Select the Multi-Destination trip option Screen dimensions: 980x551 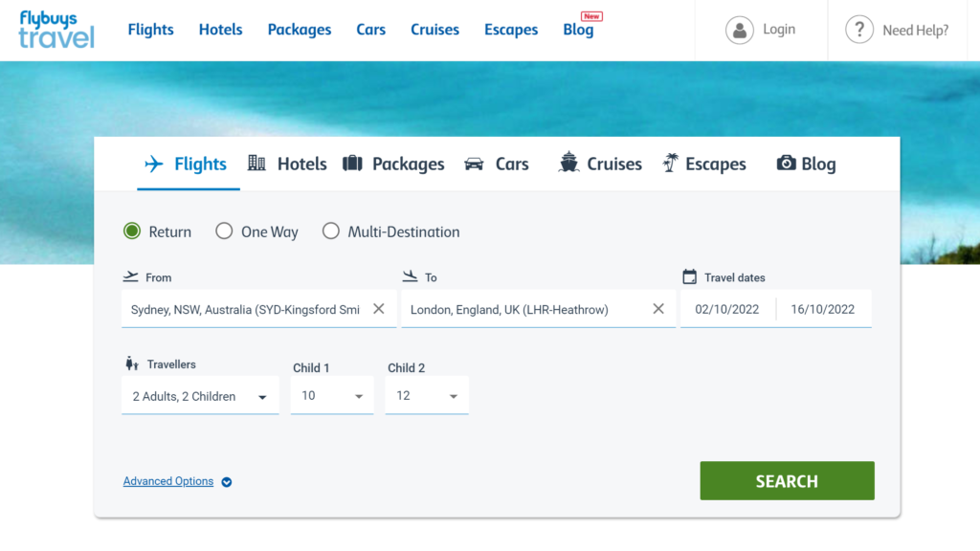click(x=331, y=231)
